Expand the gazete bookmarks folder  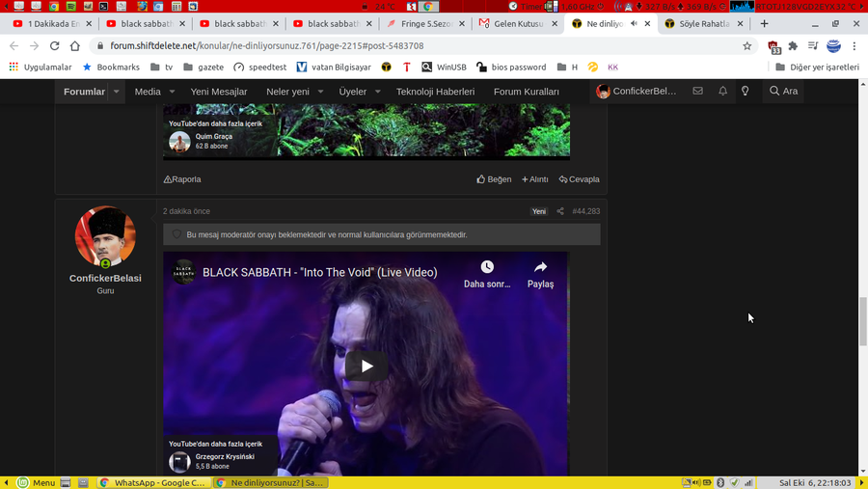(x=203, y=67)
